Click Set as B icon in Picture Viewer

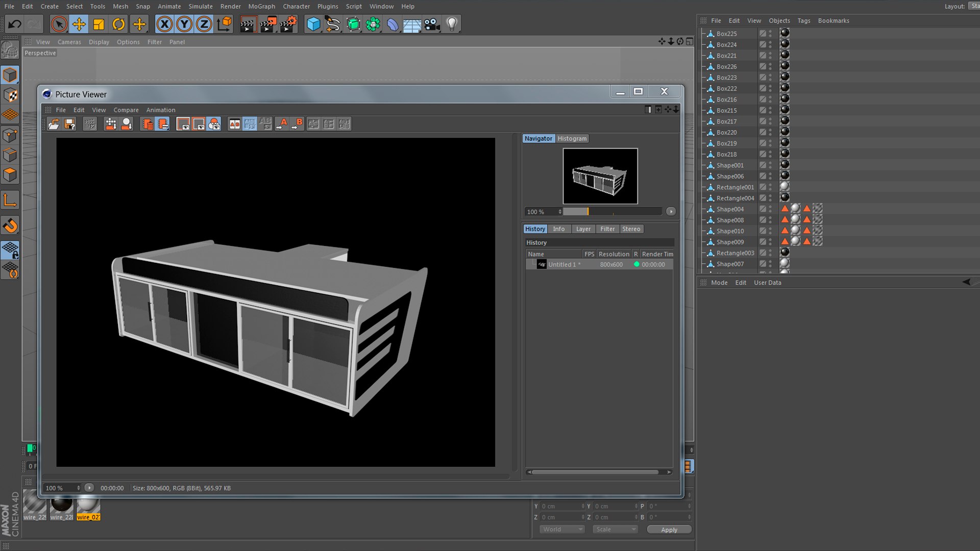point(297,124)
